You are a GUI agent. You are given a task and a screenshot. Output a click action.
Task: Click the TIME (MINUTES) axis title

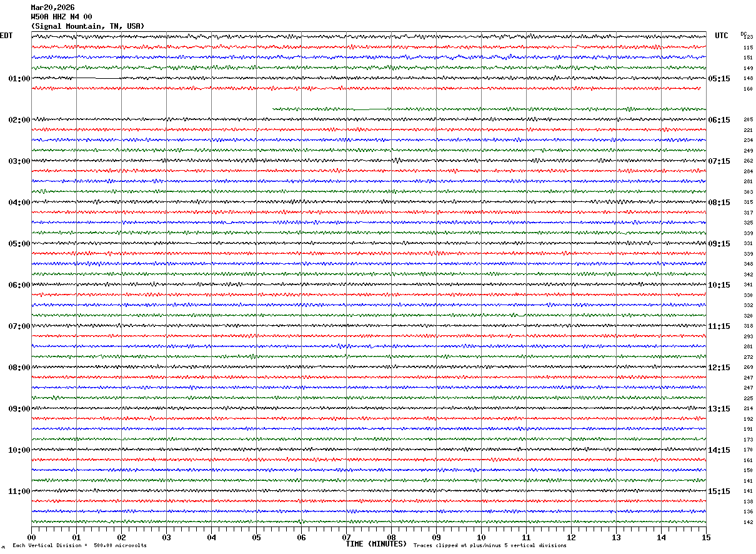[x=376, y=544]
